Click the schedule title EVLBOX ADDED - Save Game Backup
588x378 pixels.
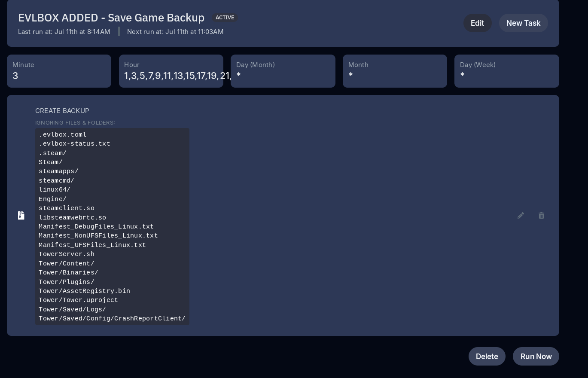111,18
